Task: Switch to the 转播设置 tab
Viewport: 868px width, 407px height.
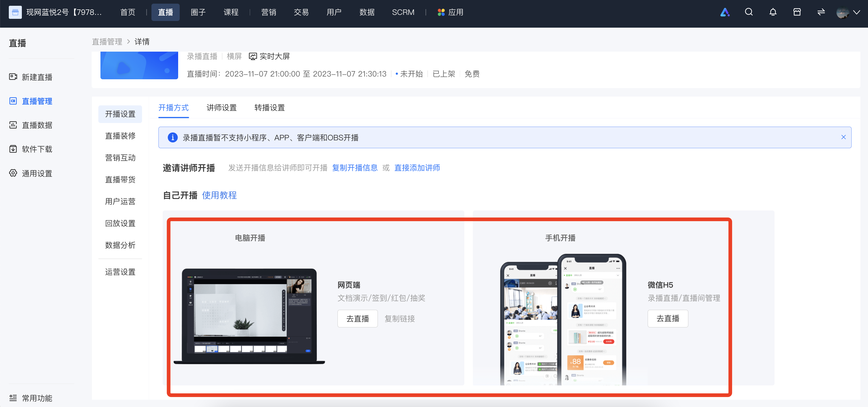Action: (x=269, y=108)
